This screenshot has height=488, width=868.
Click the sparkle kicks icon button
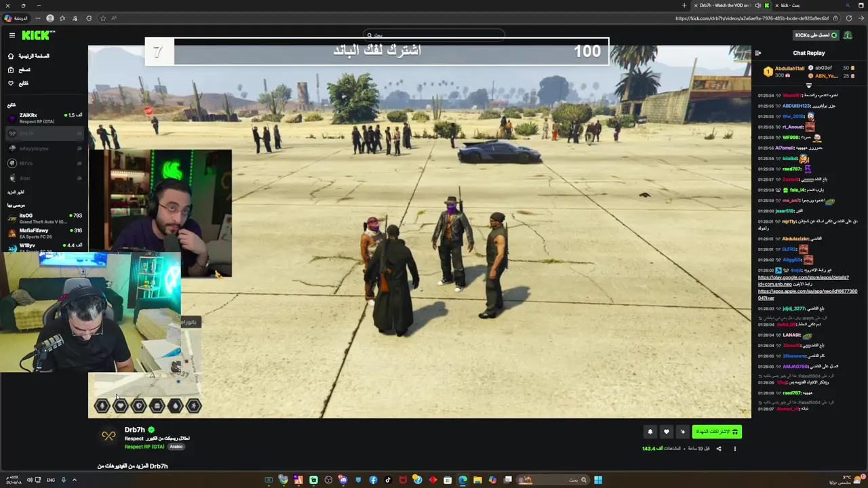pos(683,432)
